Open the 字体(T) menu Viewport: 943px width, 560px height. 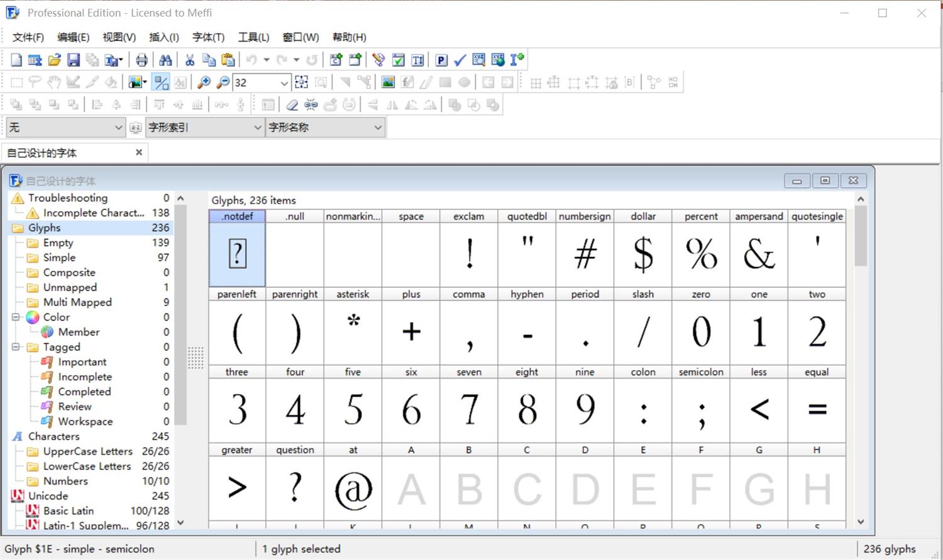point(208,37)
